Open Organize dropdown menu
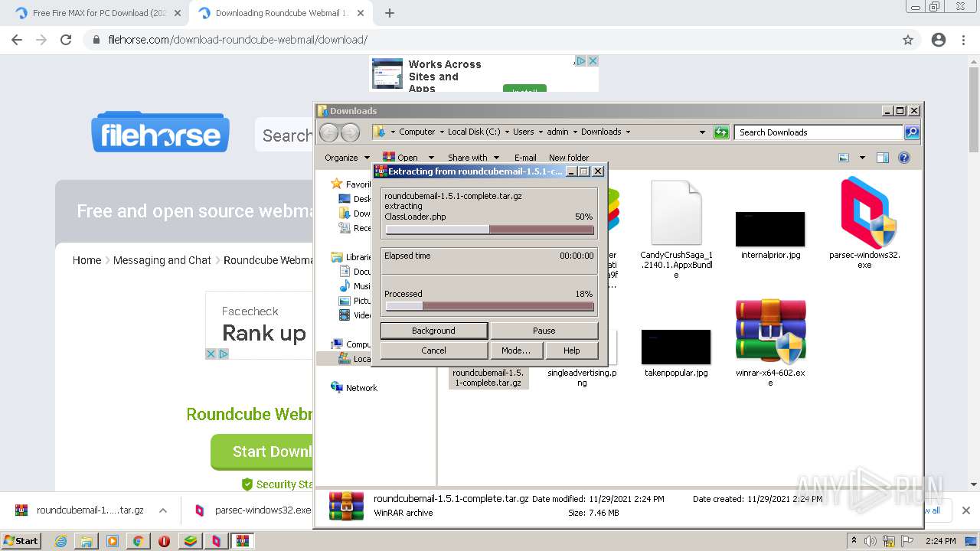The height and width of the screenshot is (551, 980). [x=346, y=158]
